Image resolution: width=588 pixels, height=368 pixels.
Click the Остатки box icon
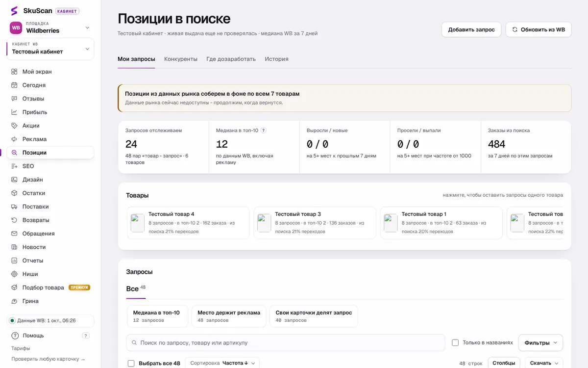[14, 193]
